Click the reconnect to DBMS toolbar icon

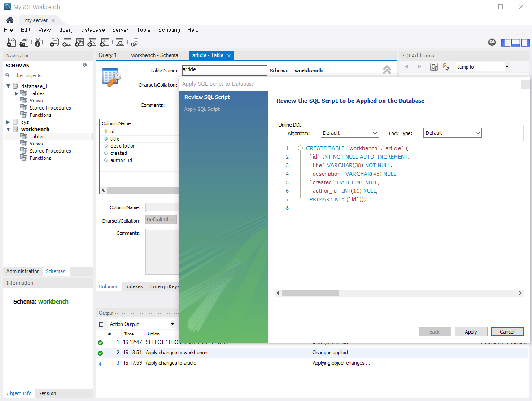(135, 42)
